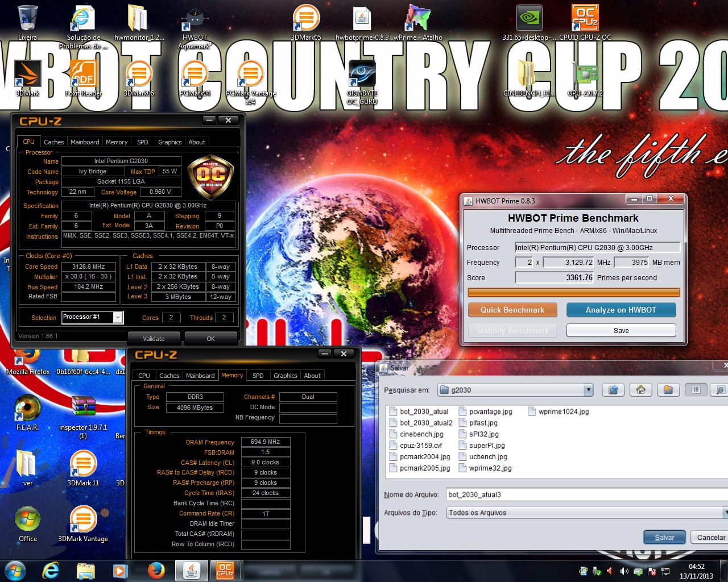Viewport: 728px width, 582px height.
Task: Click Analyze on HWBOT button
Action: (621, 310)
